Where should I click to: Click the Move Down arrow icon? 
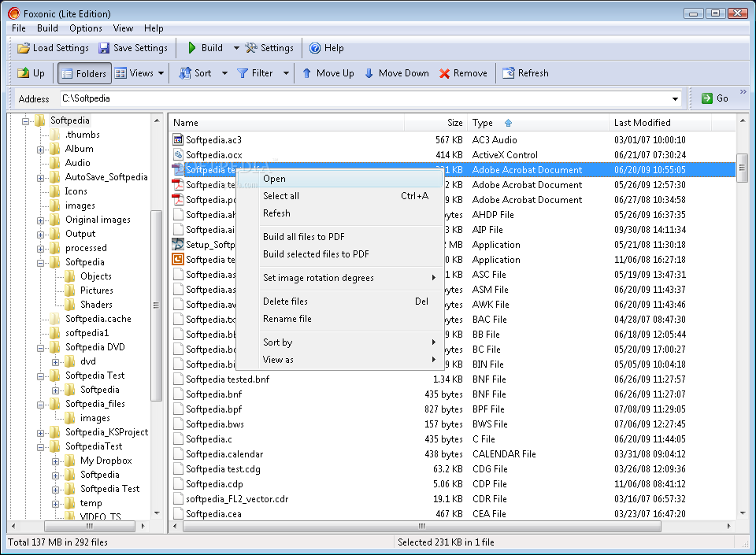[x=369, y=73]
